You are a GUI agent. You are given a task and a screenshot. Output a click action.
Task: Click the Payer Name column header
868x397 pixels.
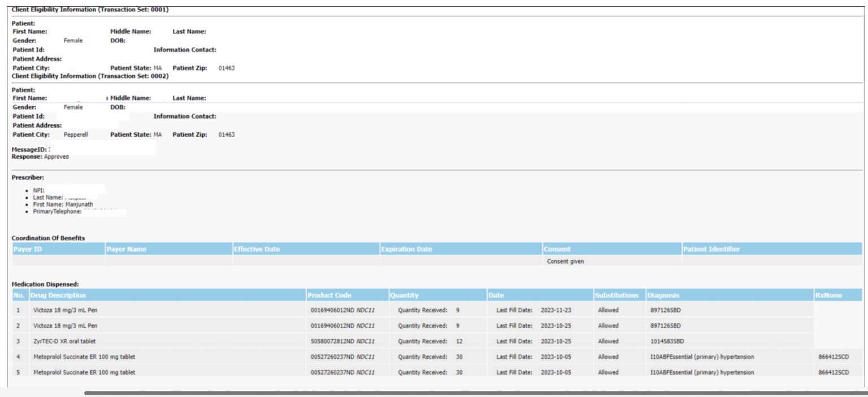[127, 249]
